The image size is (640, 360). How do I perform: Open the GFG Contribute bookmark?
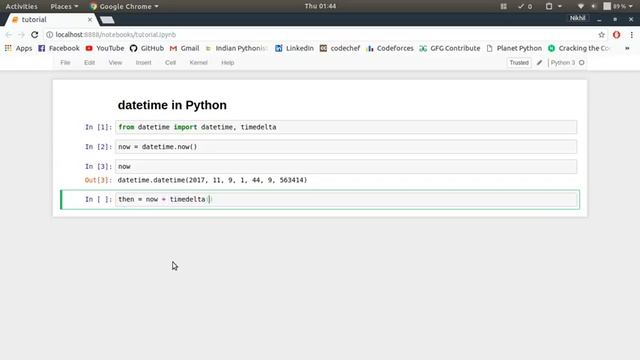[450, 48]
